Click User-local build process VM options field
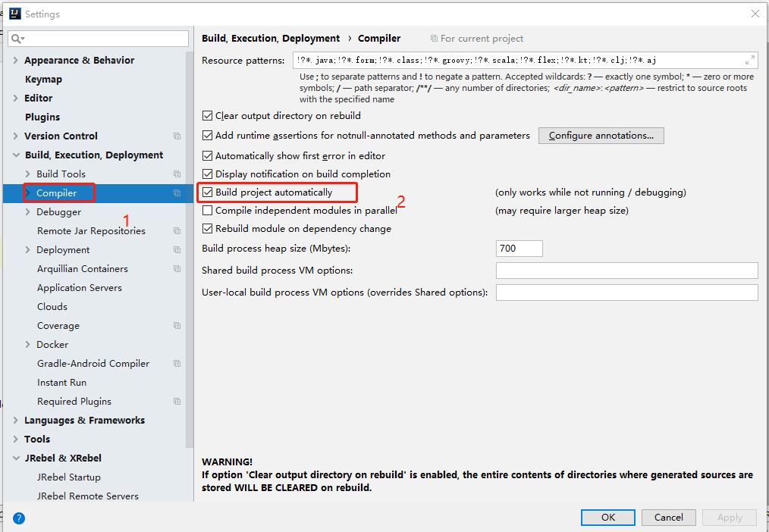This screenshot has height=532, width=769. (626, 293)
